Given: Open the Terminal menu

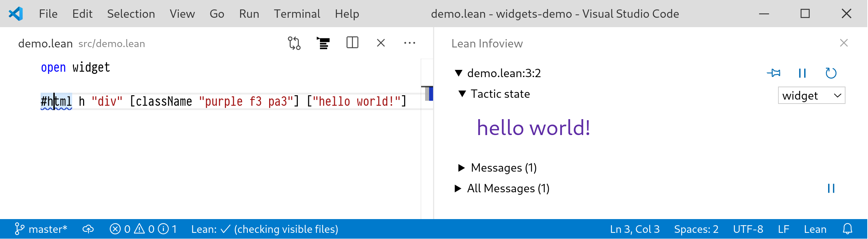Looking at the screenshot, I should coord(297,14).
